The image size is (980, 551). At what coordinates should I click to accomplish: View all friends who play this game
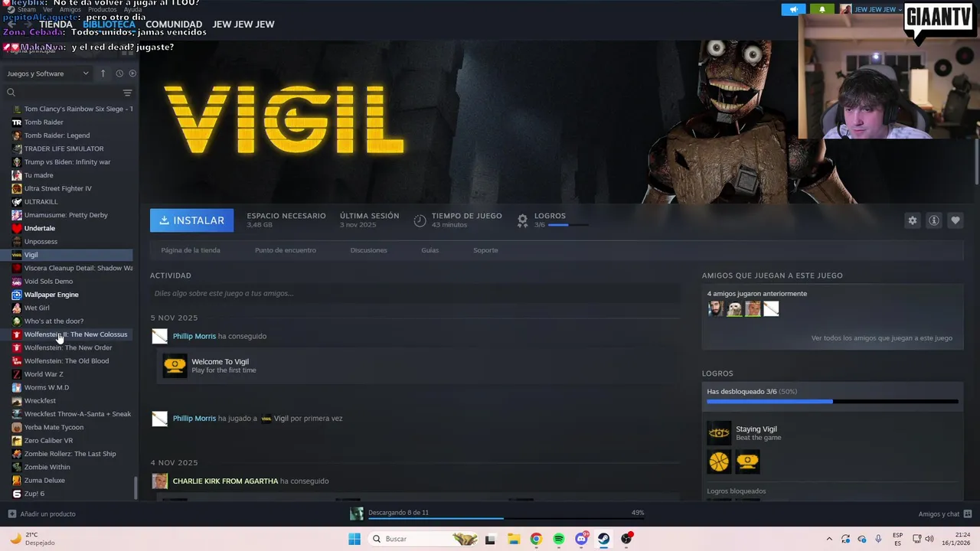[x=882, y=338]
